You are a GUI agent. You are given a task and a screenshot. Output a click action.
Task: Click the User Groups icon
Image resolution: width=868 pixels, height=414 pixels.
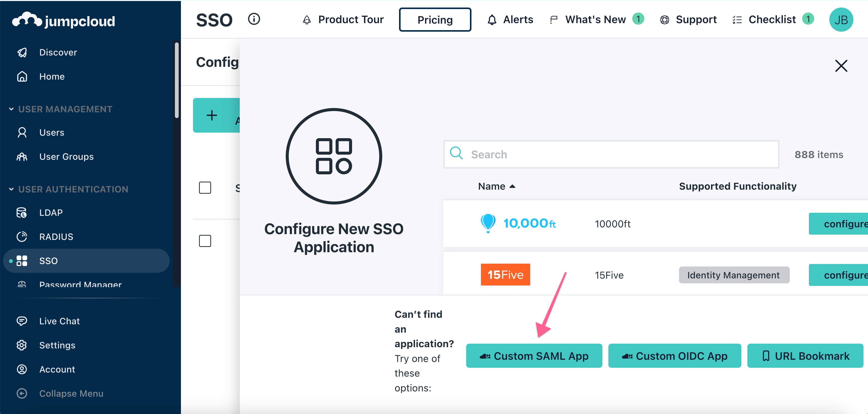coord(22,157)
